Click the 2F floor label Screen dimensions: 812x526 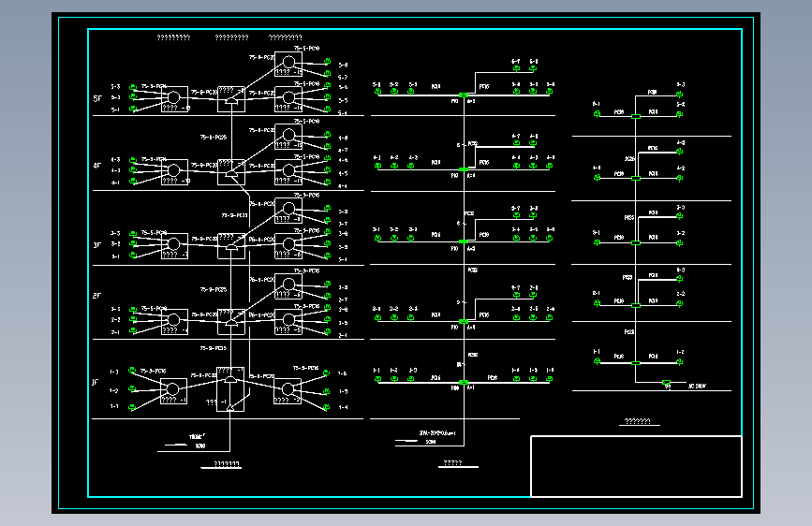tap(96, 296)
